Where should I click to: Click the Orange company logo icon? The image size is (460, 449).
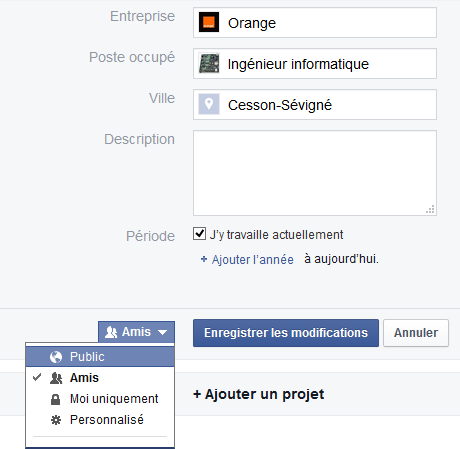(x=209, y=22)
